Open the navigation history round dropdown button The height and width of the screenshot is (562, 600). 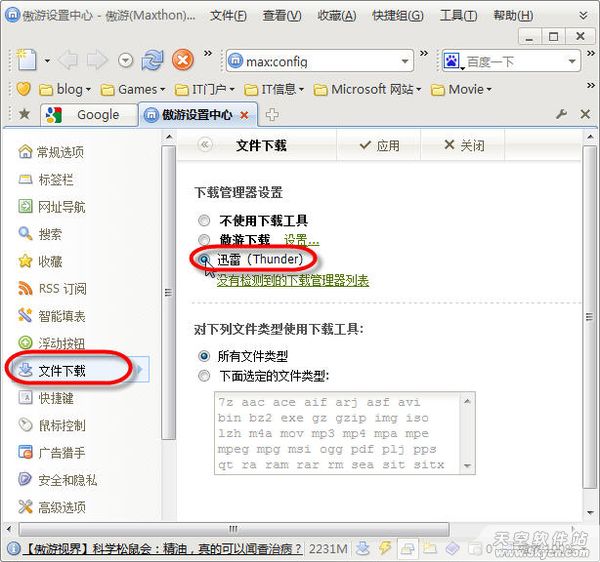click(x=126, y=60)
